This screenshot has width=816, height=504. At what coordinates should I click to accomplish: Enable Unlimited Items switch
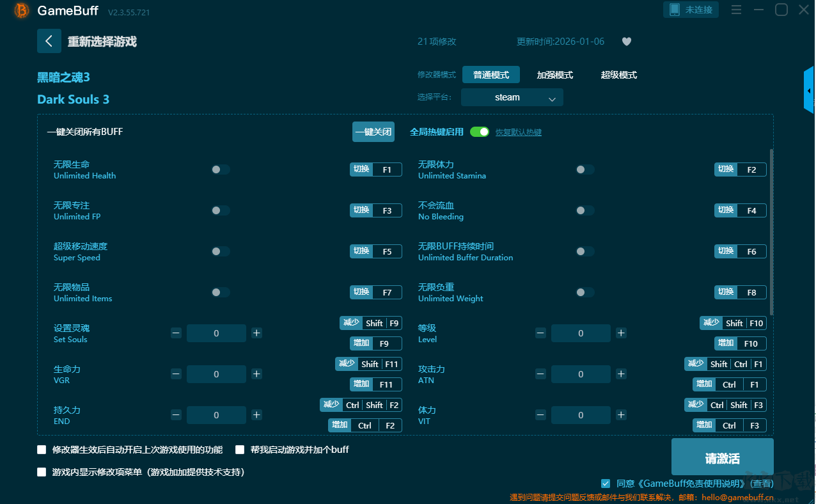coord(221,292)
